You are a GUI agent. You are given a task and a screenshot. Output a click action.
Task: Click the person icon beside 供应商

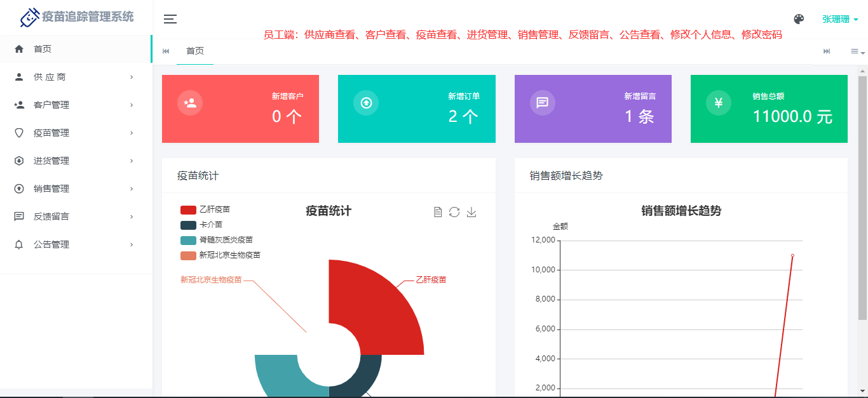click(x=19, y=77)
